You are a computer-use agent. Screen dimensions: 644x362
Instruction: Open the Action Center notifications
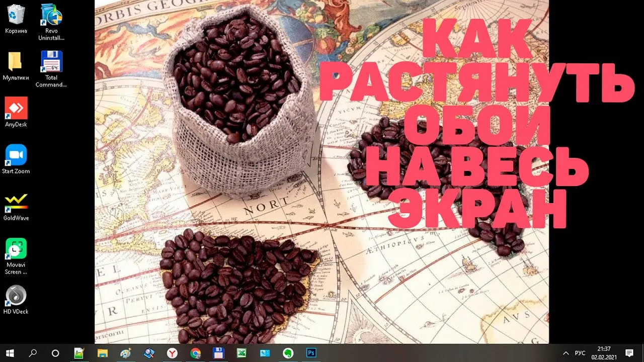pos(629,353)
